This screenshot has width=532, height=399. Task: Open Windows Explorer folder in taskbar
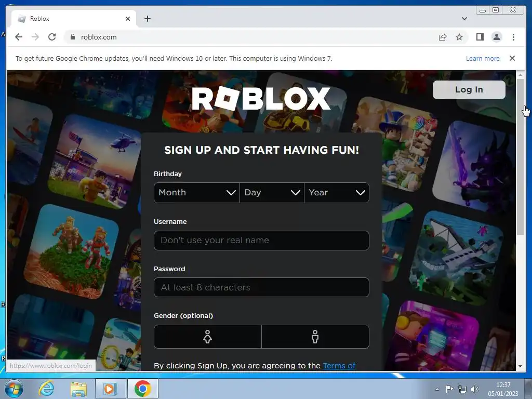[x=78, y=389]
